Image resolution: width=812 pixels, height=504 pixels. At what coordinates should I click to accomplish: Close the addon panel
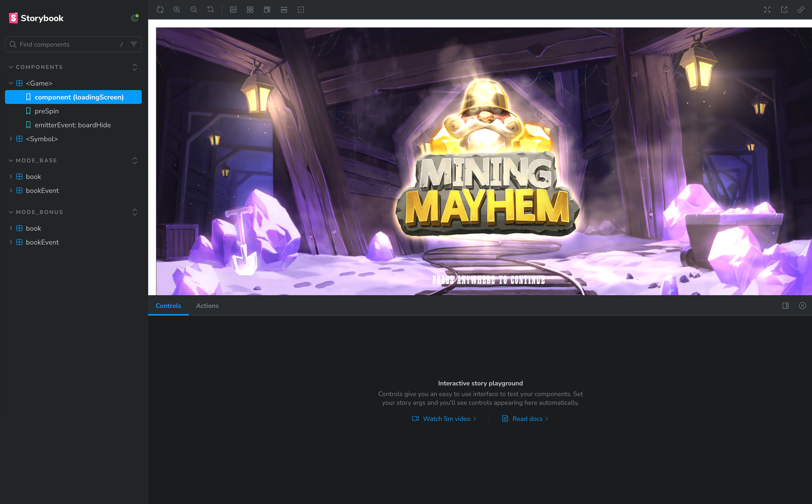(802, 306)
